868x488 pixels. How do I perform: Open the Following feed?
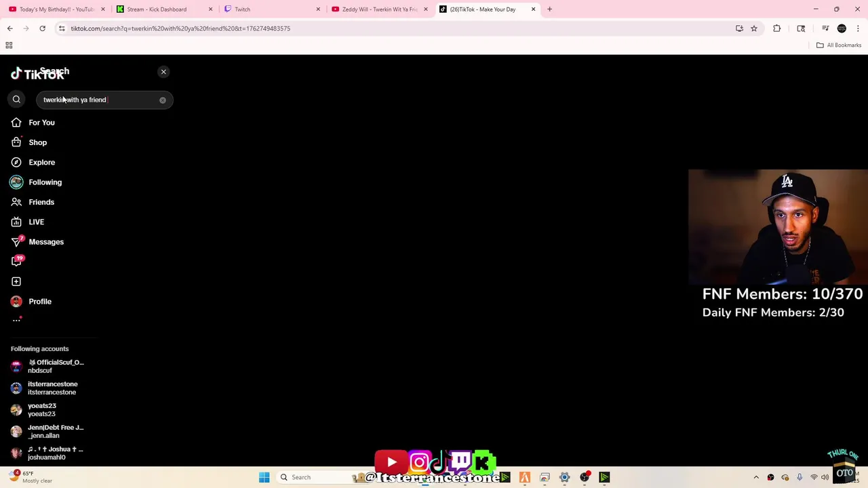[x=36, y=182]
